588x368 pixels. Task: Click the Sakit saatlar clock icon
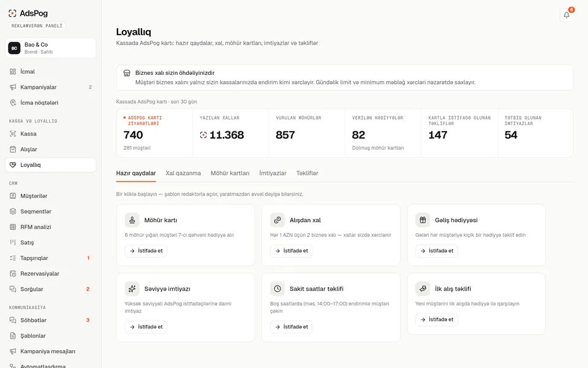[x=277, y=289]
